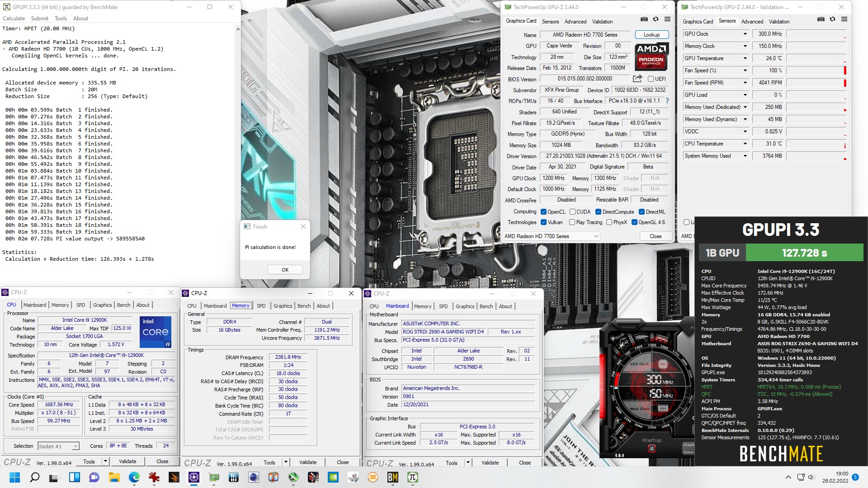Click the AMD Radeon Graphics logo in GPU-Z
868x488 pixels.
click(x=651, y=56)
